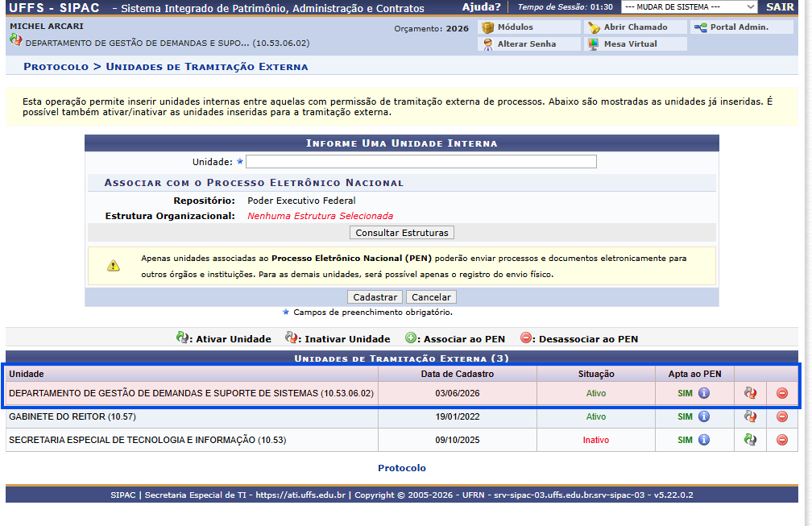This screenshot has width=812, height=526.
Task: Click the Desassociar ao PEN legend icon
Action: (x=525, y=338)
